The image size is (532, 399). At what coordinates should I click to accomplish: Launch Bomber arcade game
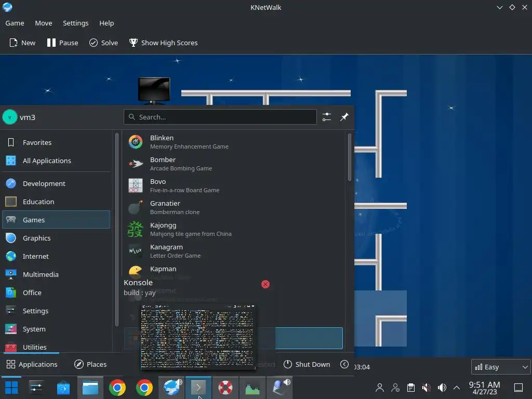point(234,164)
